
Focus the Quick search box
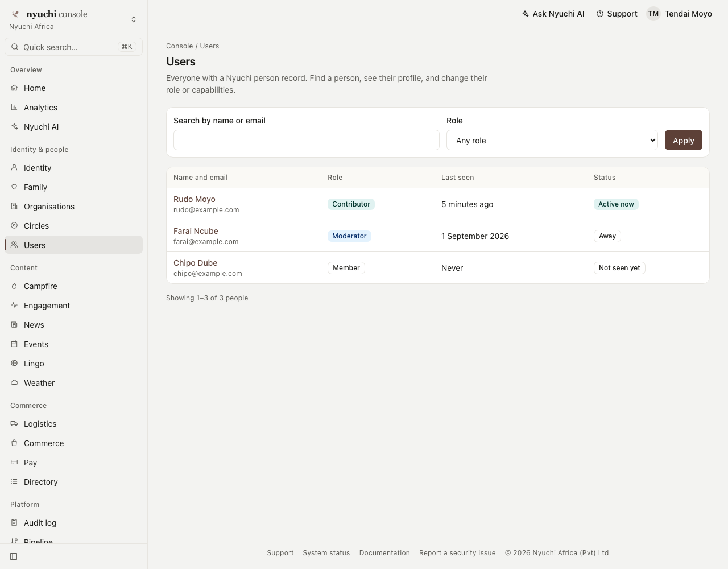pyautogui.click(x=74, y=47)
